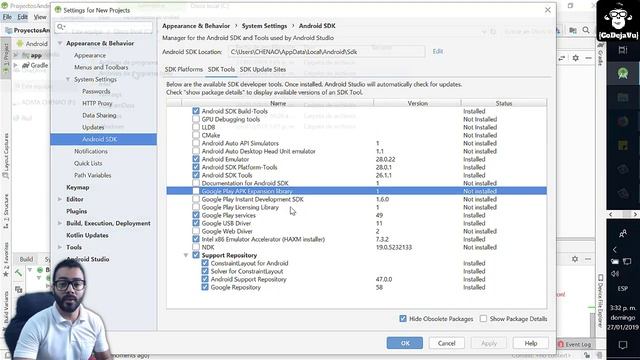Open the Edit menu
The image size is (640, 360).
click(x=22, y=17)
